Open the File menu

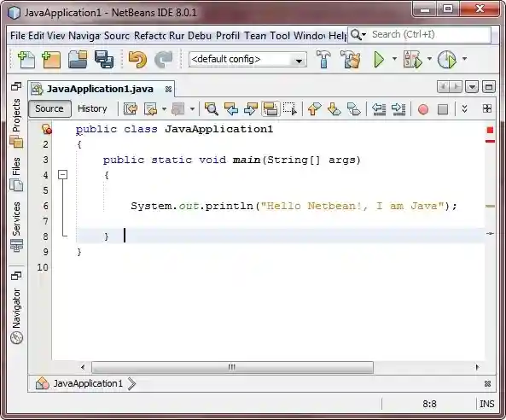coord(18,36)
